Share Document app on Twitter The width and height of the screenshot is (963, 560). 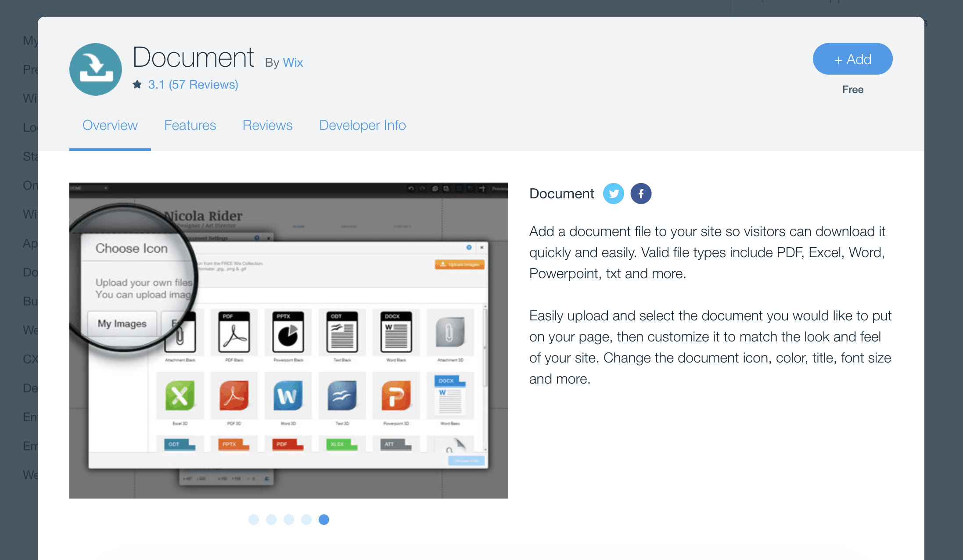[614, 194]
